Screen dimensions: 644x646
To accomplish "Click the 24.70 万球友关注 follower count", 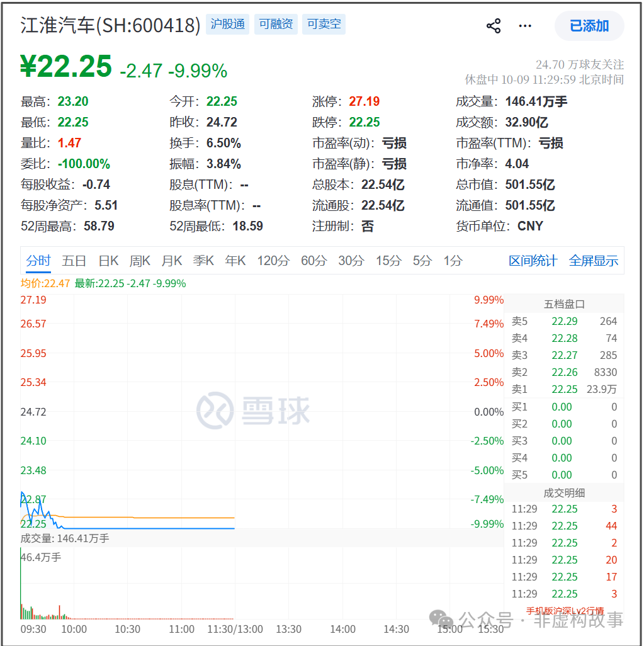I will (580, 65).
